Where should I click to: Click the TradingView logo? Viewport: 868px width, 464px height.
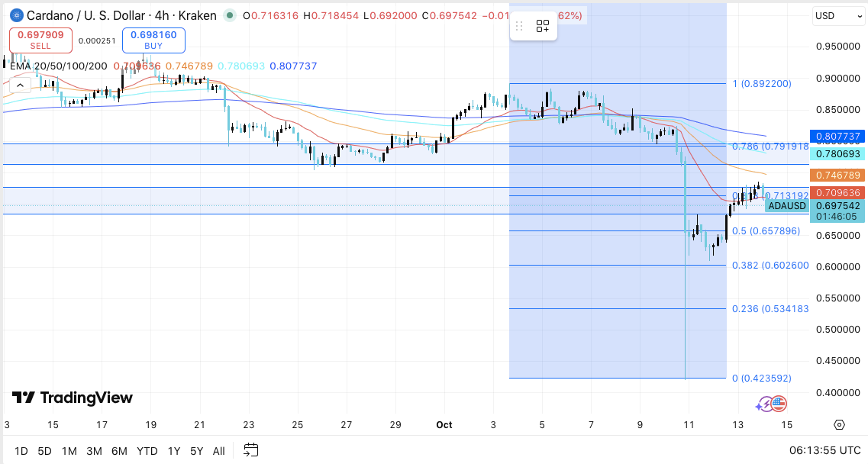[72, 398]
